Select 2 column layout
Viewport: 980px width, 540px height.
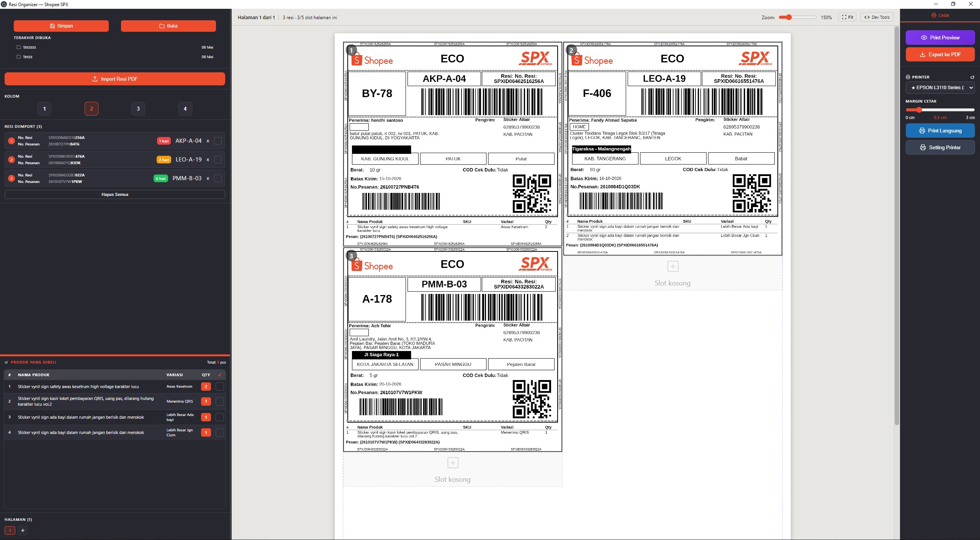pos(92,109)
